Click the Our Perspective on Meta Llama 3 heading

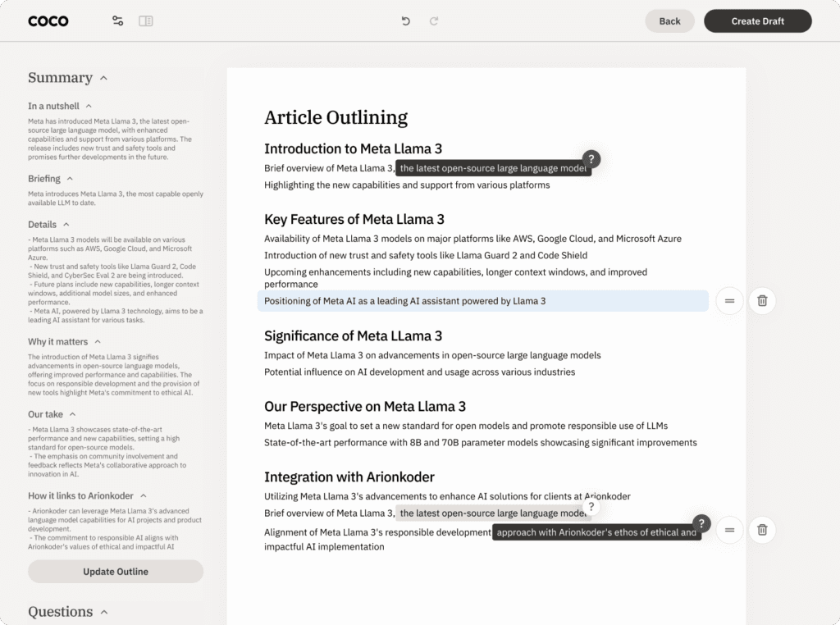pyautogui.click(x=365, y=407)
